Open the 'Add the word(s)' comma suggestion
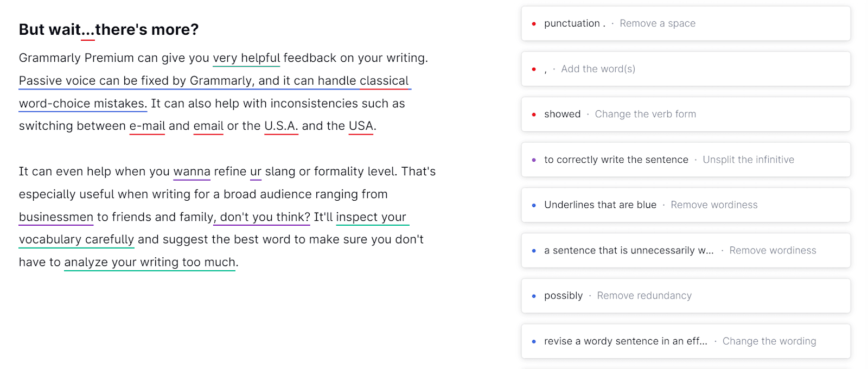 (685, 69)
